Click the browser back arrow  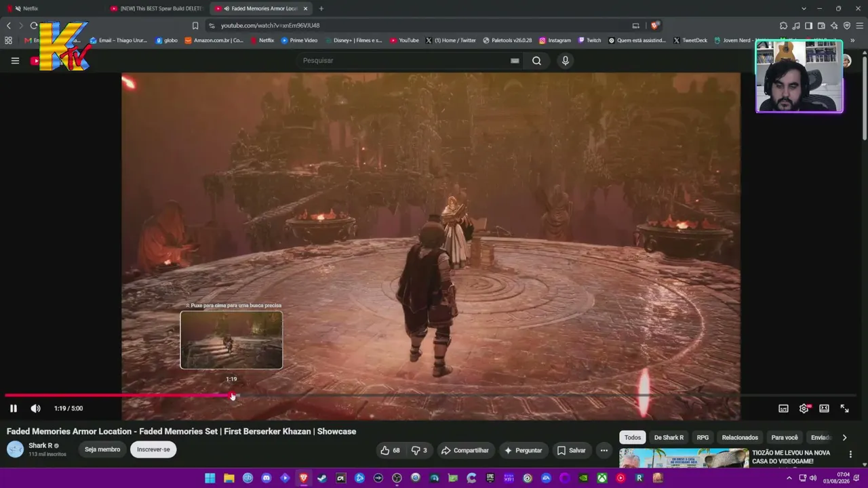coord(9,26)
